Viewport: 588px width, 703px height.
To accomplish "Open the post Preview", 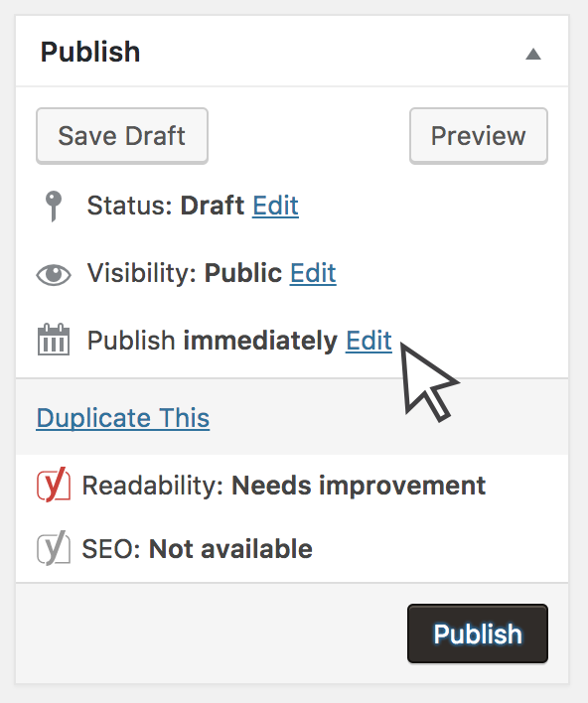I will click(x=479, y=136).
